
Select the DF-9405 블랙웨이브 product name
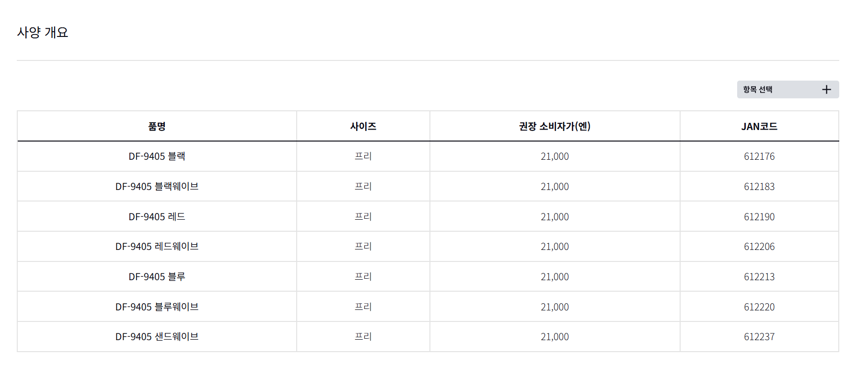point(157,187)
